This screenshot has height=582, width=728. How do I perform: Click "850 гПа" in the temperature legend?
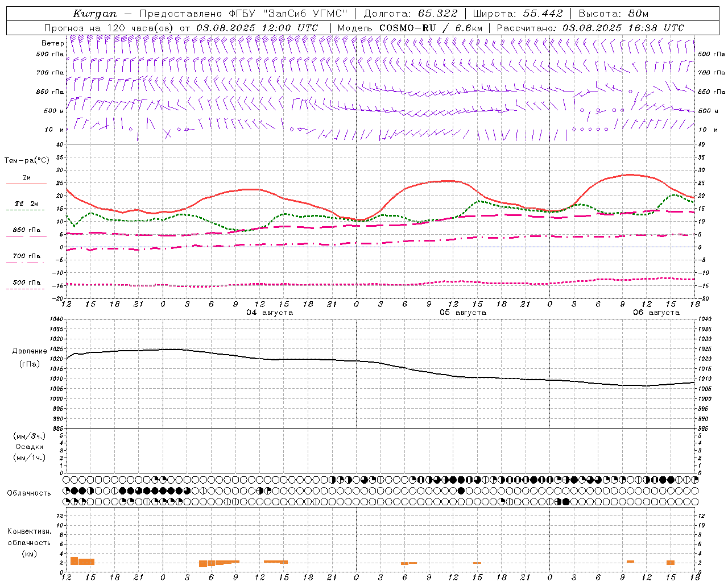26,230
